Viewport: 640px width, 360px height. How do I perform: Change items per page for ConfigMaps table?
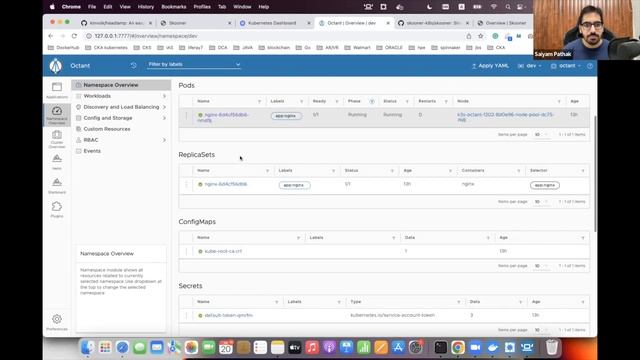(x=542, y=266)
